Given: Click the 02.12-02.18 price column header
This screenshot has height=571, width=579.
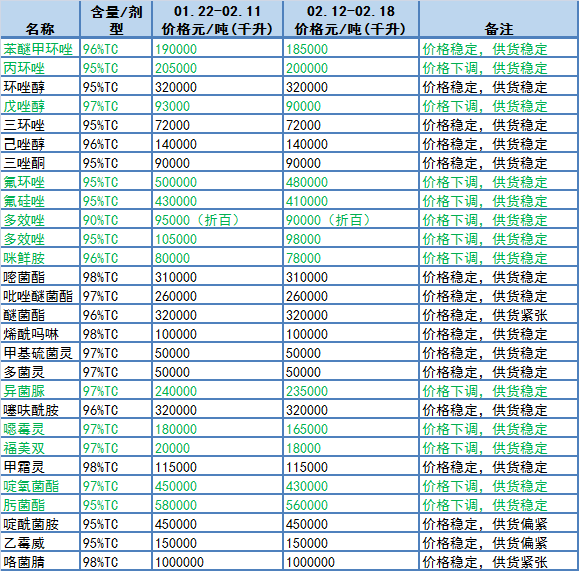Looking at the screenshot, I should tap(351, 19).
